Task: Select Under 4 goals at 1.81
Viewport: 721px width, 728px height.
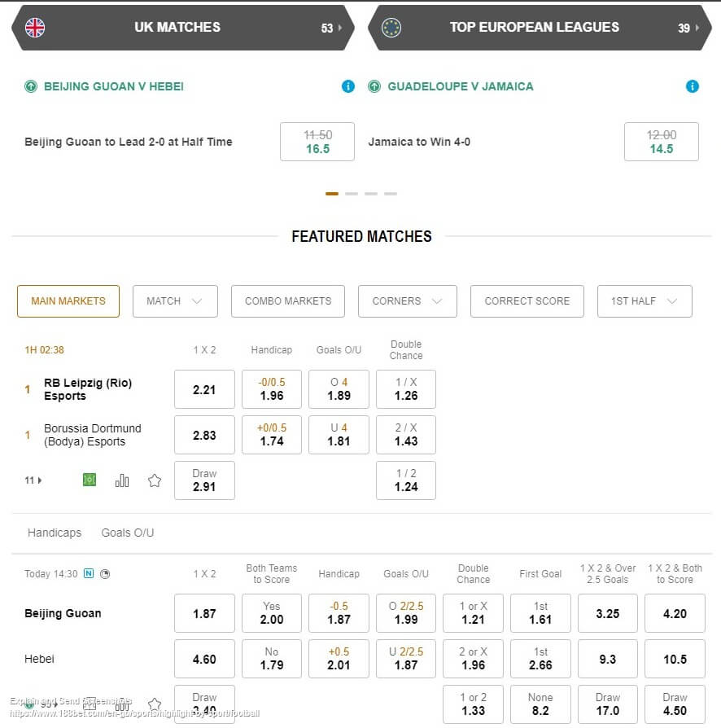Action: (x=339, y=435)
